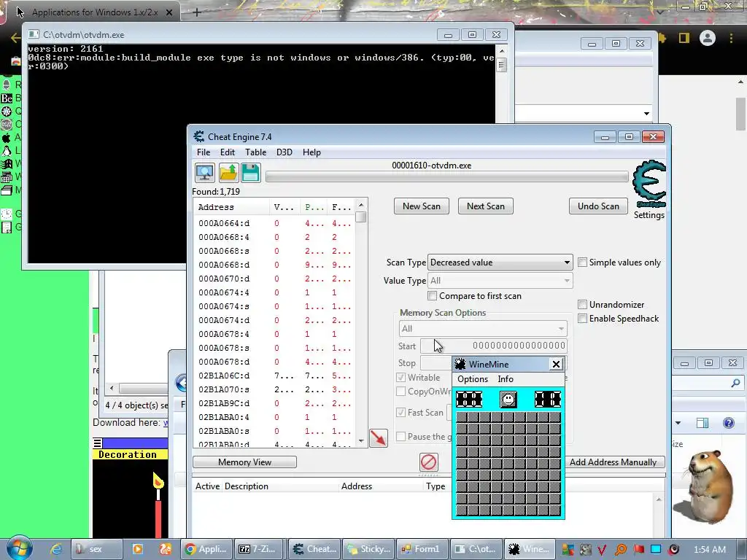Click the red flag Action Center tray icon
Screen dimensions: 747x560
pyautogui.click(x=638, y=549)
